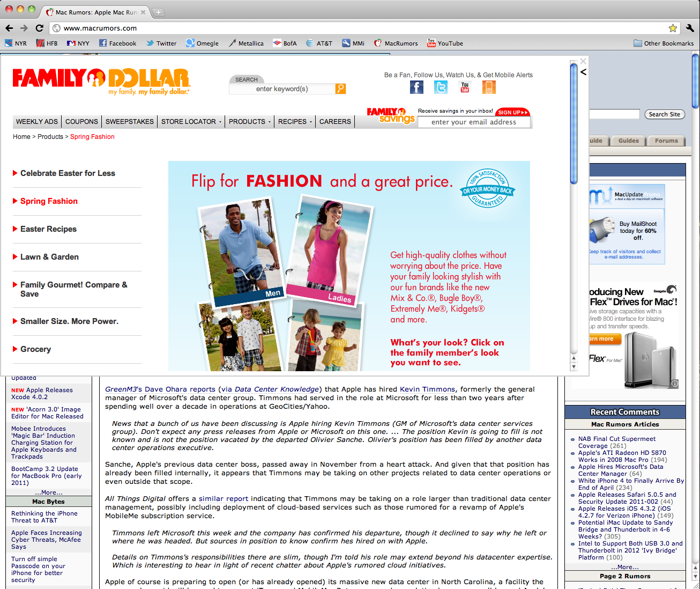This screenshot has width=700, height=589.
Task: Reload the page with the refresh icon
Action: [x=39, y=28]
